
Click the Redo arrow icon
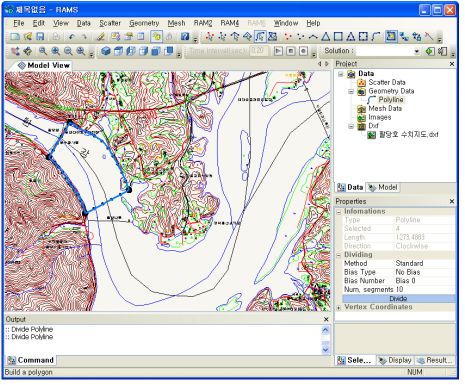tap(84, 37)
